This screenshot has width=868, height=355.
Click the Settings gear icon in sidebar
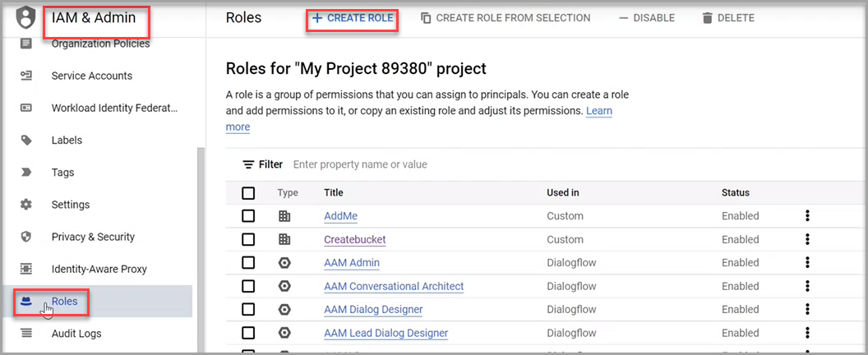tap(26, 205)
